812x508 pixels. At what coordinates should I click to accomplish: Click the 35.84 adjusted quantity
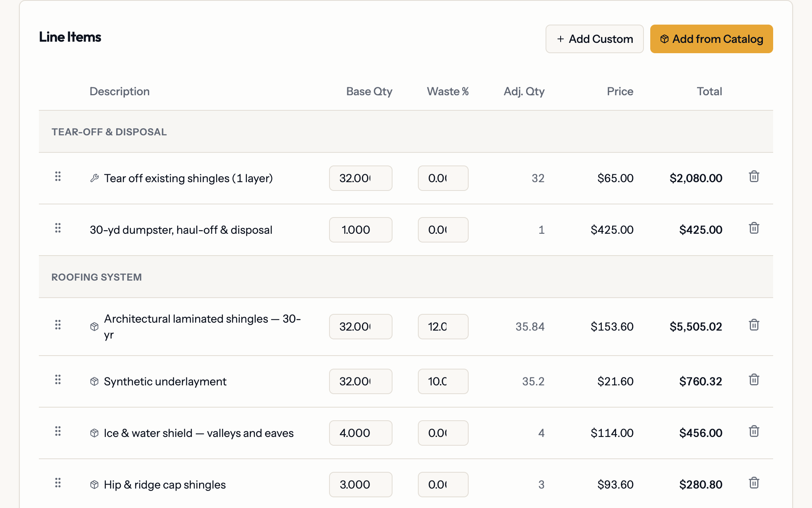(530, 327)
